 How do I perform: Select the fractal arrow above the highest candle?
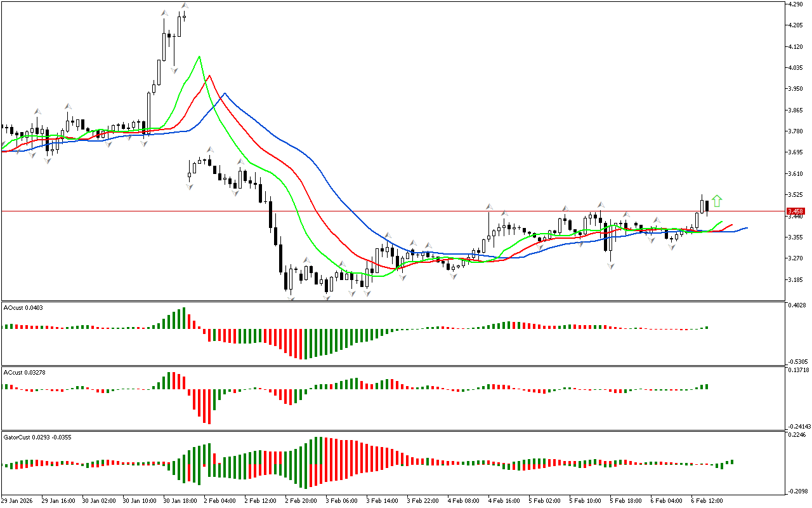tap(185, 6)
